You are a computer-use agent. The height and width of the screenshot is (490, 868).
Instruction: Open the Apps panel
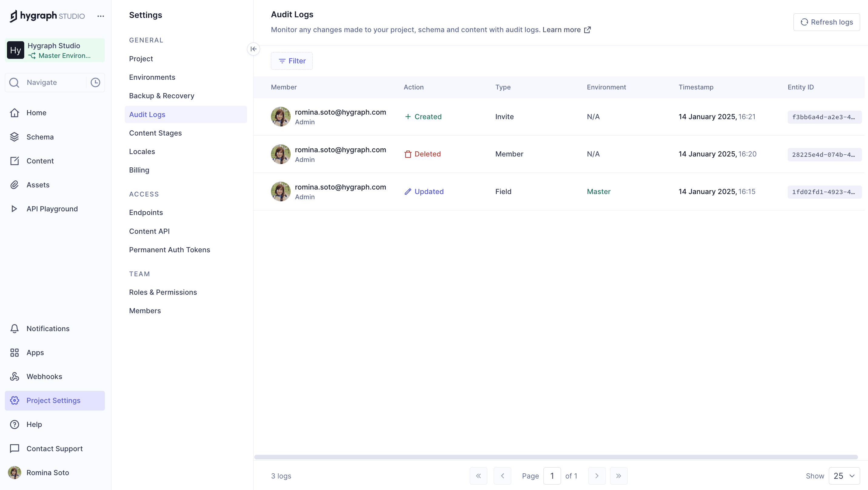[35, 352]
